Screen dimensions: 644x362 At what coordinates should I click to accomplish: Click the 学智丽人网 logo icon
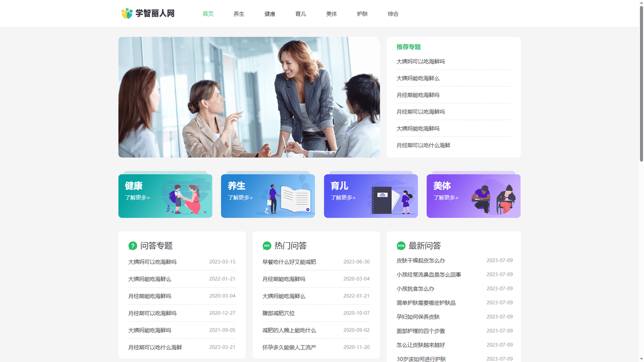tap(127, 13)
